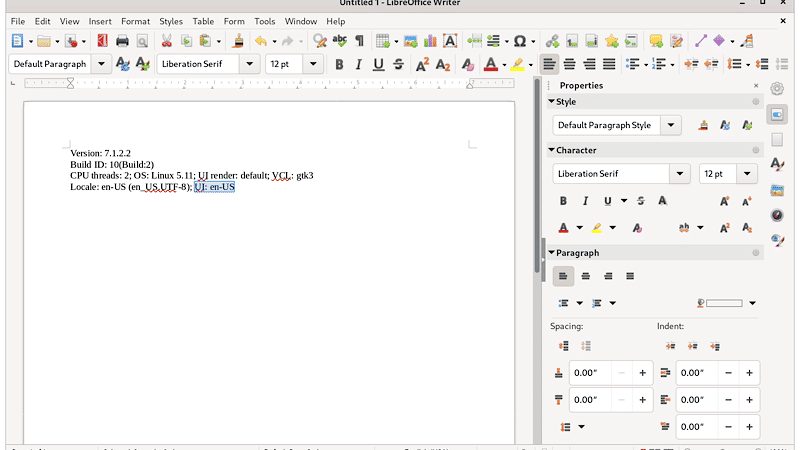Open the Tools menu
Viewport: 800px width, 450px height.
[x=265, y=21]
